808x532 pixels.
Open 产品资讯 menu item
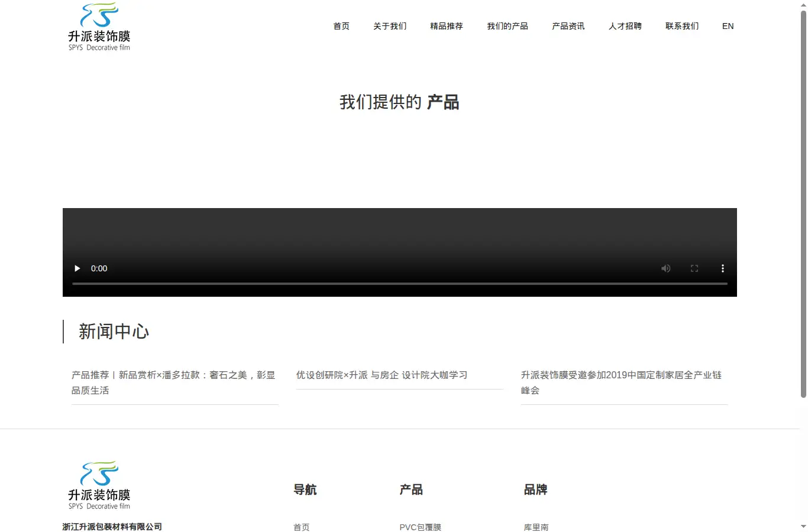(x=568, y=26)
